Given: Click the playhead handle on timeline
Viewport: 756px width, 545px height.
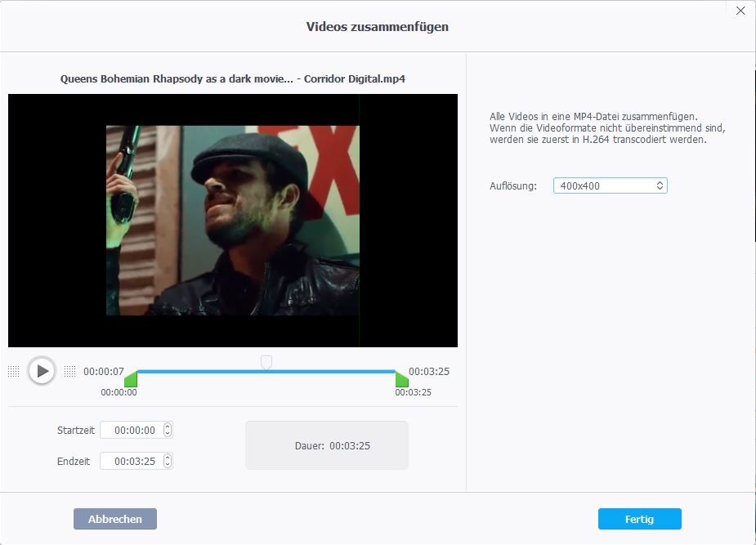Looking at the screenshot, I should (x=266, y=362).
